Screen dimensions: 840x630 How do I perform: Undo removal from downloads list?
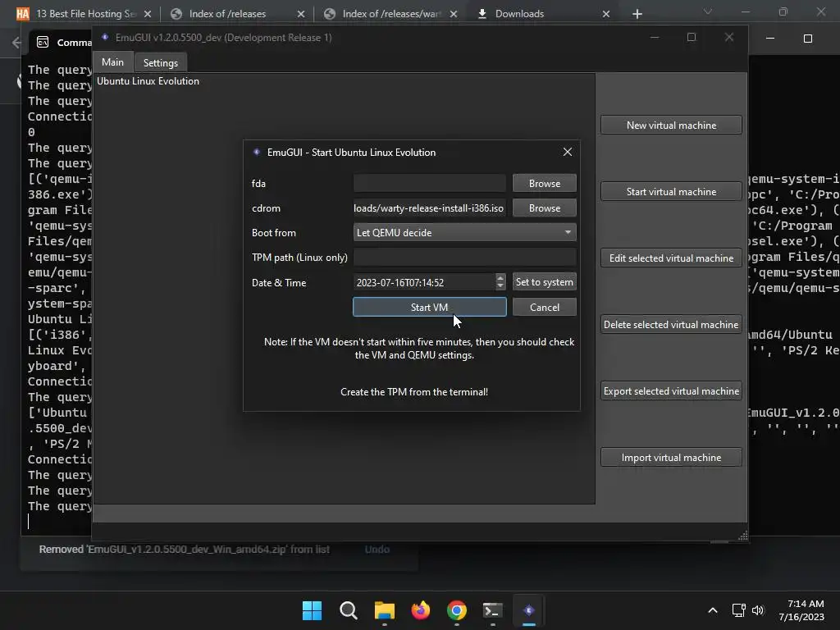(x=377, y=549)
